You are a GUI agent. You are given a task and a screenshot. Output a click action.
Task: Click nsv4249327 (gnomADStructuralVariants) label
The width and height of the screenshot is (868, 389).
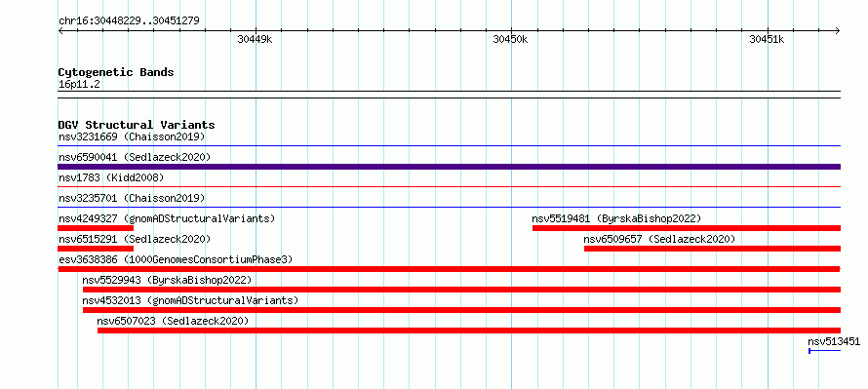click(167, 218)
